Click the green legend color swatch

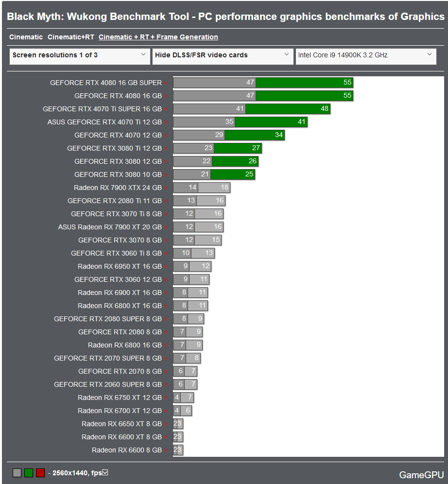(x=29, y=473)
